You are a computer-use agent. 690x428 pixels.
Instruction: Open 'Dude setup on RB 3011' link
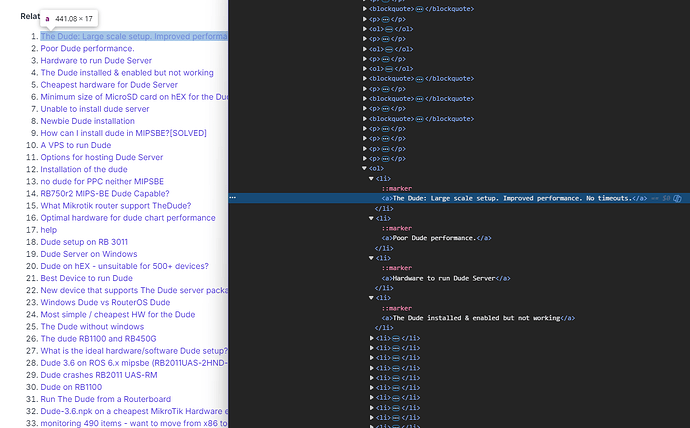(x=84, y=242)
